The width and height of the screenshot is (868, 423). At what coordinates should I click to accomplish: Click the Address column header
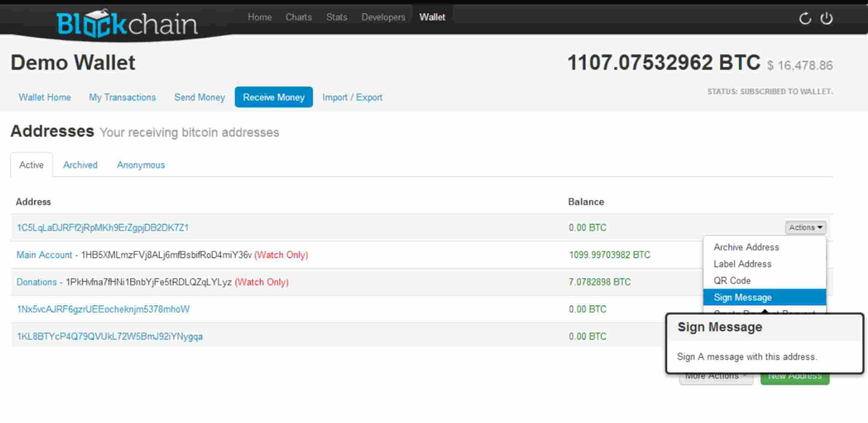33,202
